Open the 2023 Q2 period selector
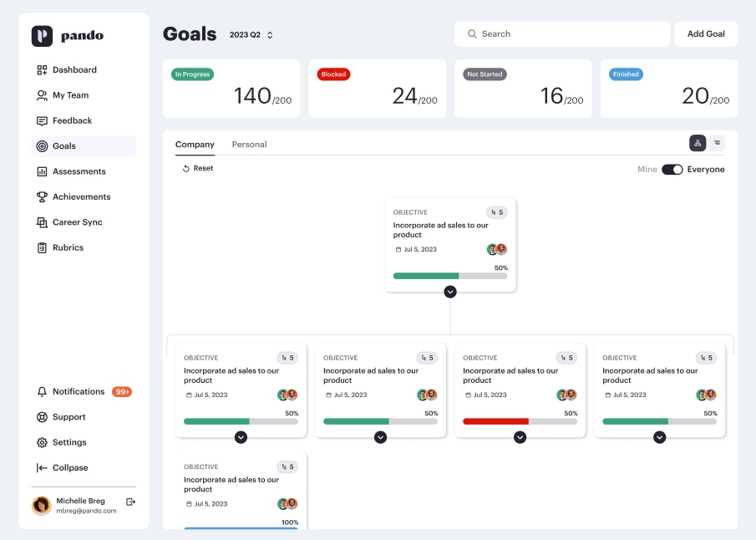756x540 pixels. [251, 35]
